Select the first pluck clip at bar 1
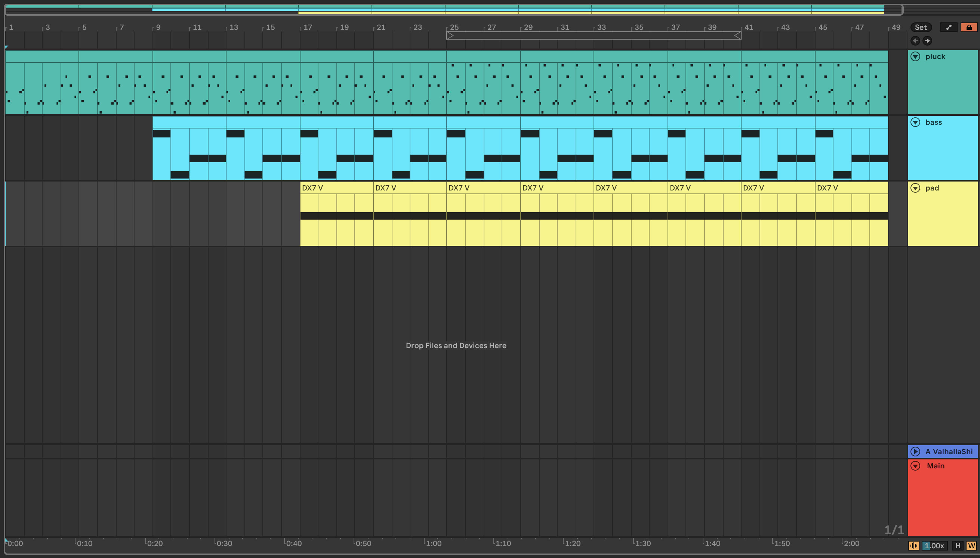The image size is (980, 558). [x=42, y=57]
